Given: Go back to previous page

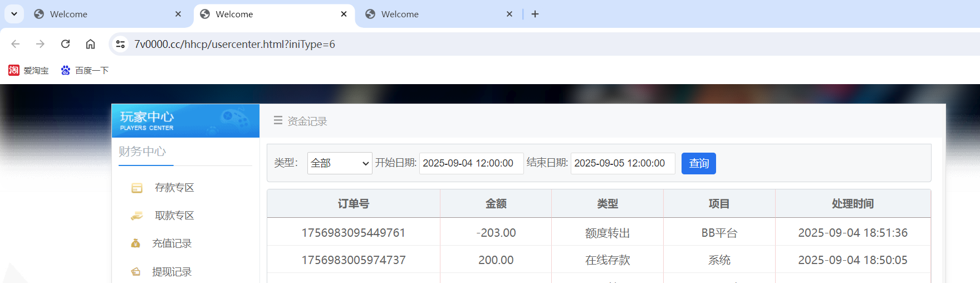Looking at the screenshot, I should click(16, 44).
